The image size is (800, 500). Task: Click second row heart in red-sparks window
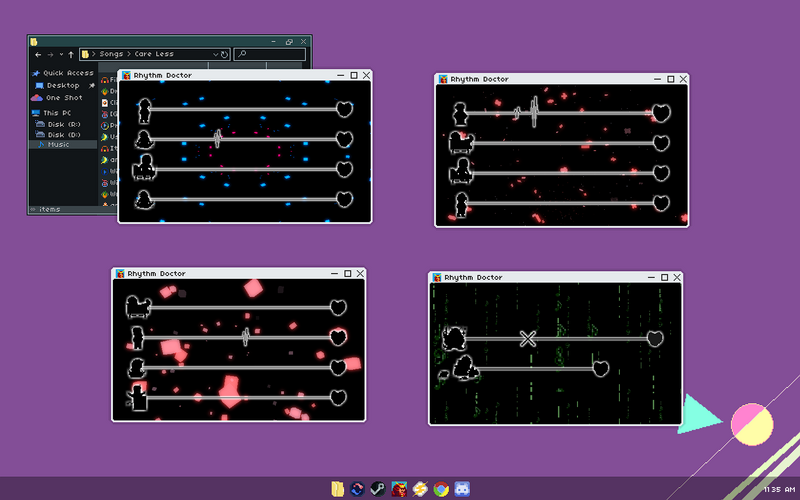(x=661, y=143)
